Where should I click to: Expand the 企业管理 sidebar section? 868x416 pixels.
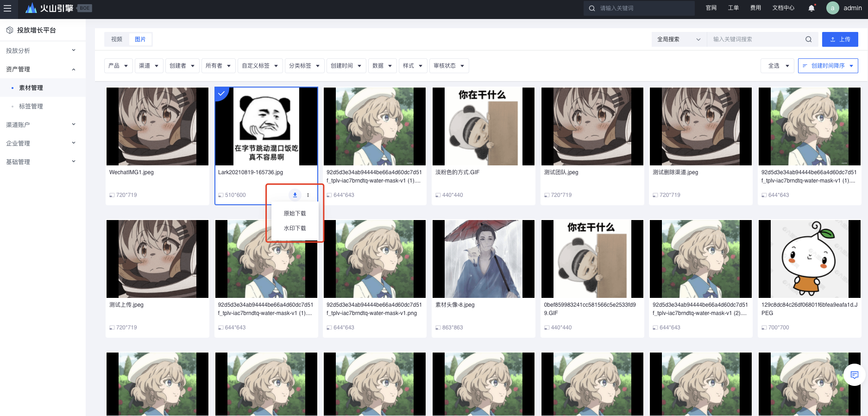[x=43, y=143]
